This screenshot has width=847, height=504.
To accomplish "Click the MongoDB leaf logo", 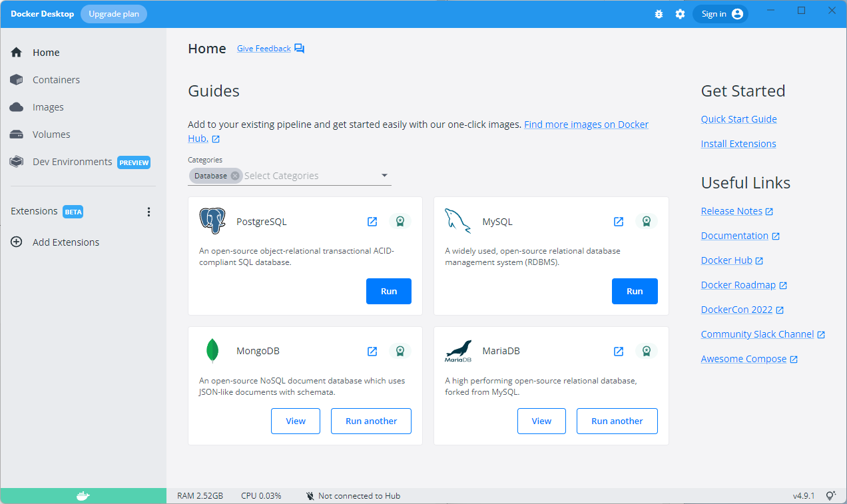I will tap(212, 351).
